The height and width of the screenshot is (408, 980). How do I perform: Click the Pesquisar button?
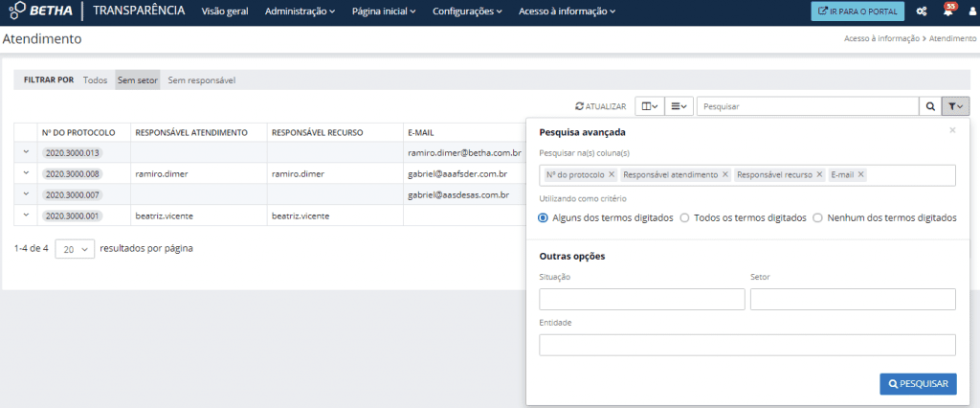(918, 384)
